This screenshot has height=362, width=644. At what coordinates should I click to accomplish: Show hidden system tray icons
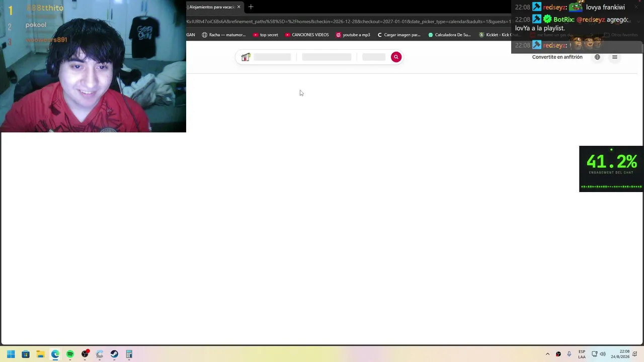(x=547, y=354)
